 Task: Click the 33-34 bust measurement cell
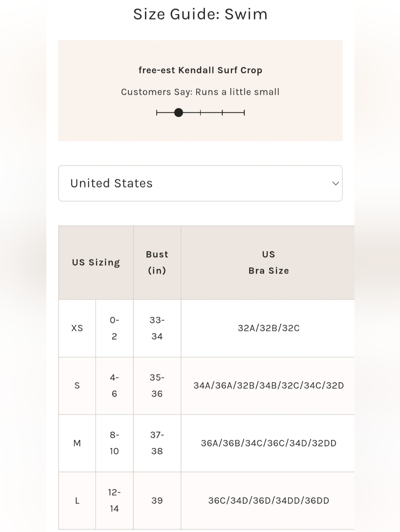click(157, 328)
